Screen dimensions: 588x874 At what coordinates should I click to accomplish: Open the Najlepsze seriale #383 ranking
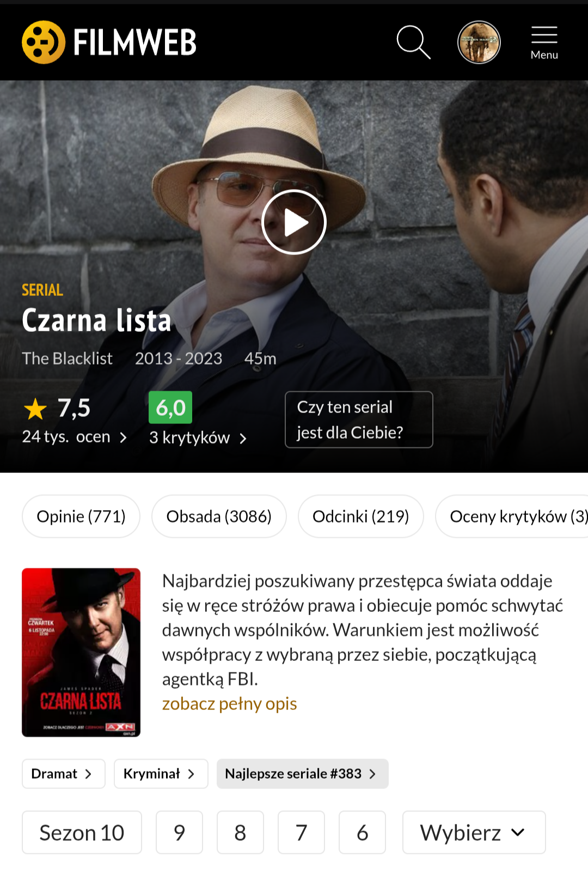click(302, 774)
